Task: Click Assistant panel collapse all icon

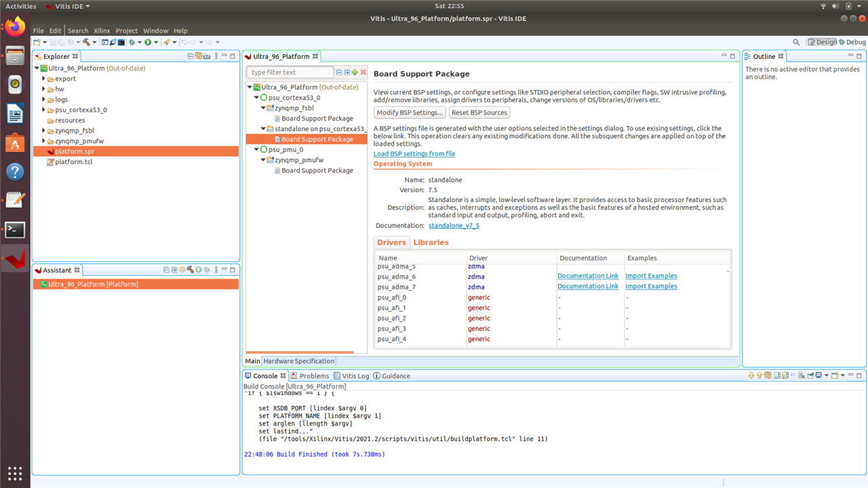Action: (x=166, y=270)
